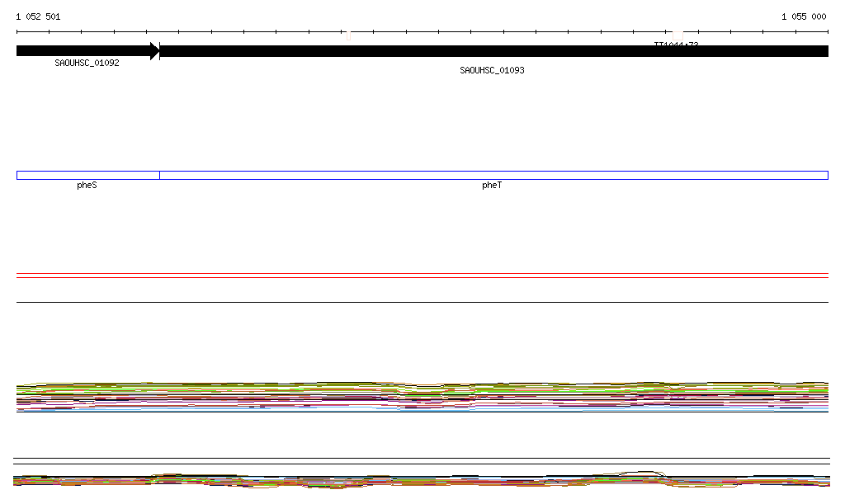Viewport: 845px width, 504px height.
Task: Click the end coordinate 1 055 000
Action: pos(804,16)
